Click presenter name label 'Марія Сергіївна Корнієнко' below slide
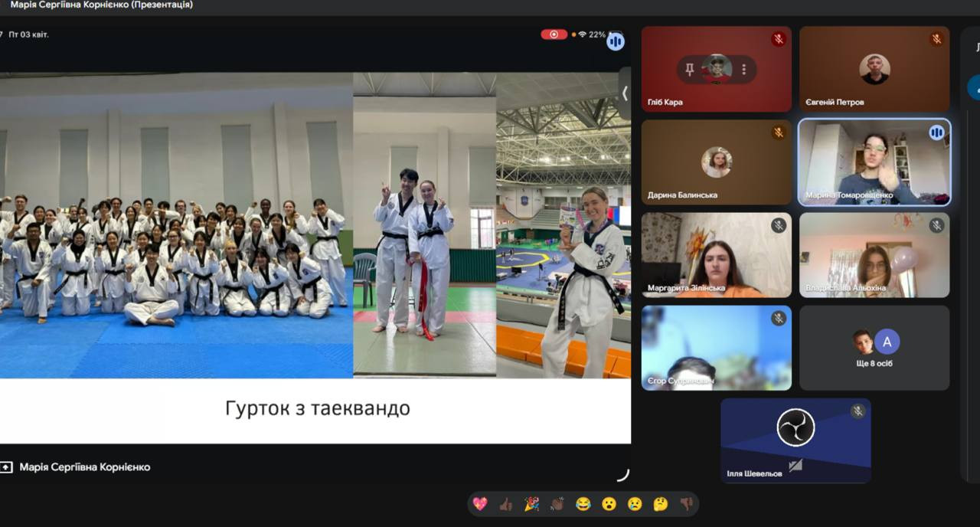 point(85,466)
